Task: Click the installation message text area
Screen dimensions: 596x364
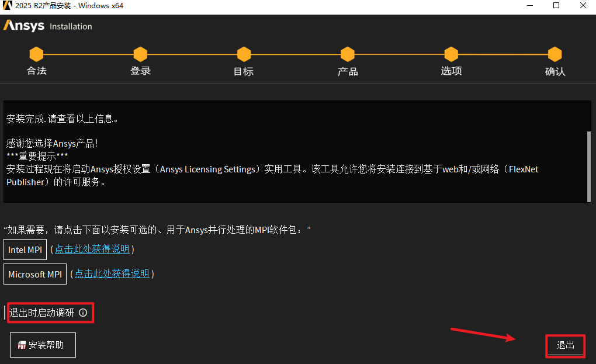Action: pyautogui.click(x=295, y=151)
